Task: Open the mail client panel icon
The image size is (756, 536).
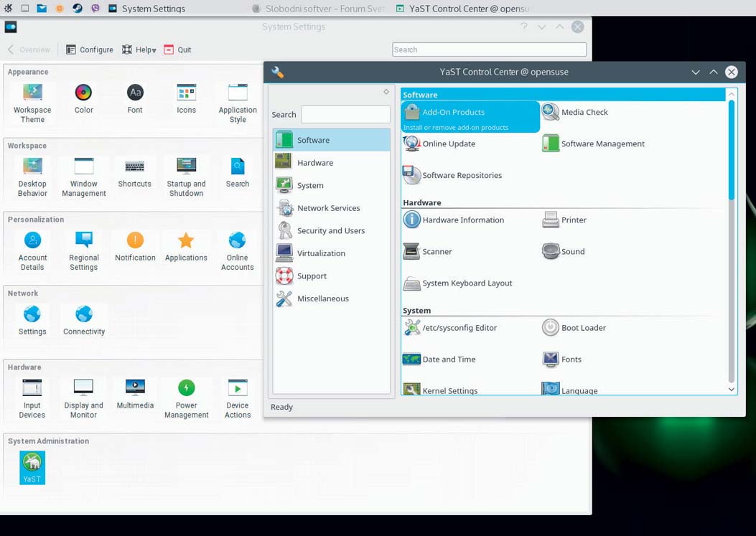Action: click(42, 8)
